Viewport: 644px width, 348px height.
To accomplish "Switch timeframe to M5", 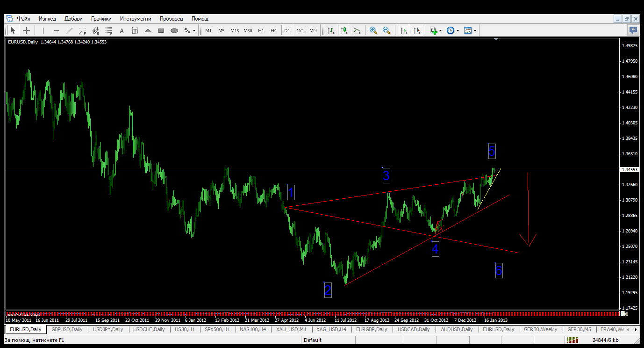I will click(x=221, y=30).
